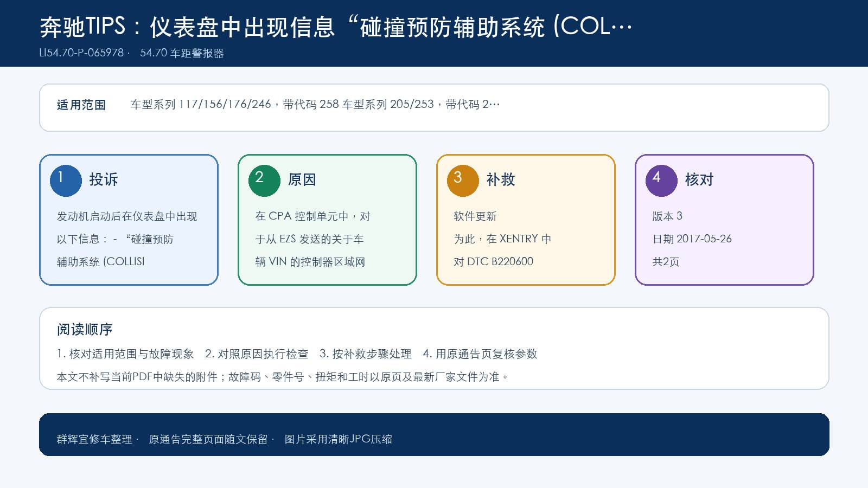Click footer text 图片采用清晰JPG压缩
The width and height of the screenshot is (868, 488).
point(338,439)
